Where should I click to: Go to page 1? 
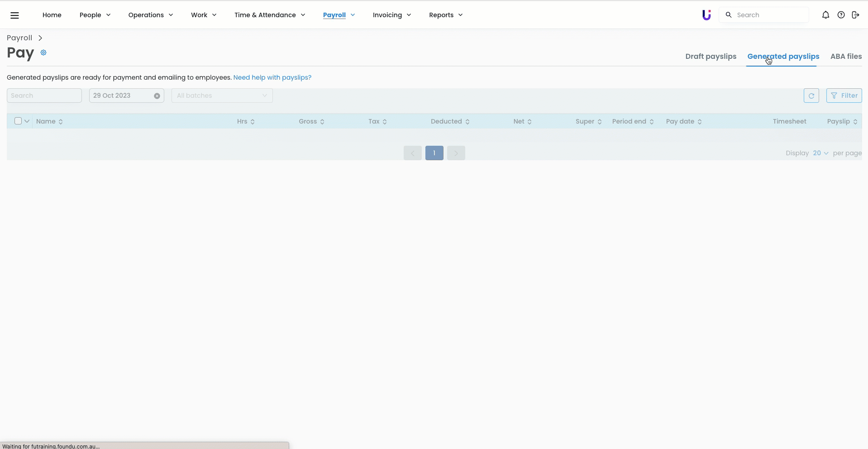434,153
